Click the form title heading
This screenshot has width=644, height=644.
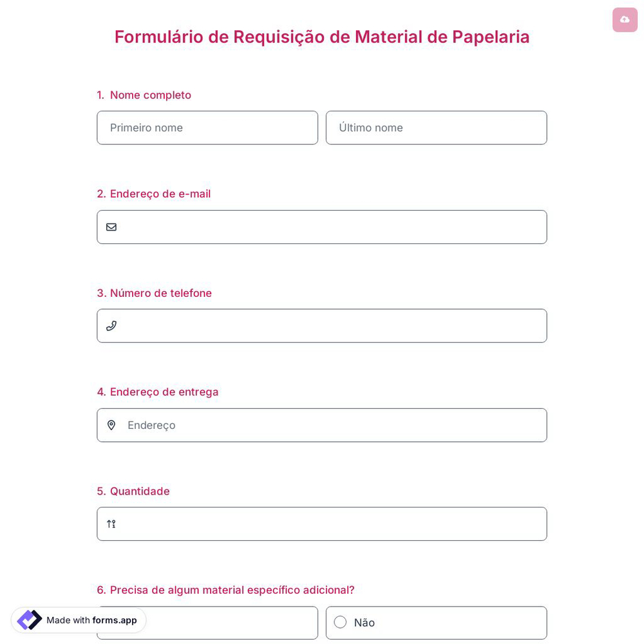322,37
